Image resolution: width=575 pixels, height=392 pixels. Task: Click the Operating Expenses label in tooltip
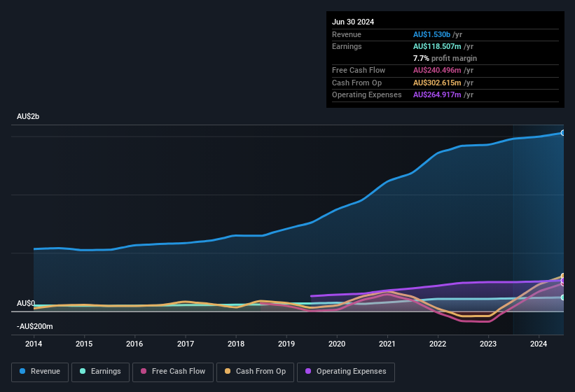[367, 95]
